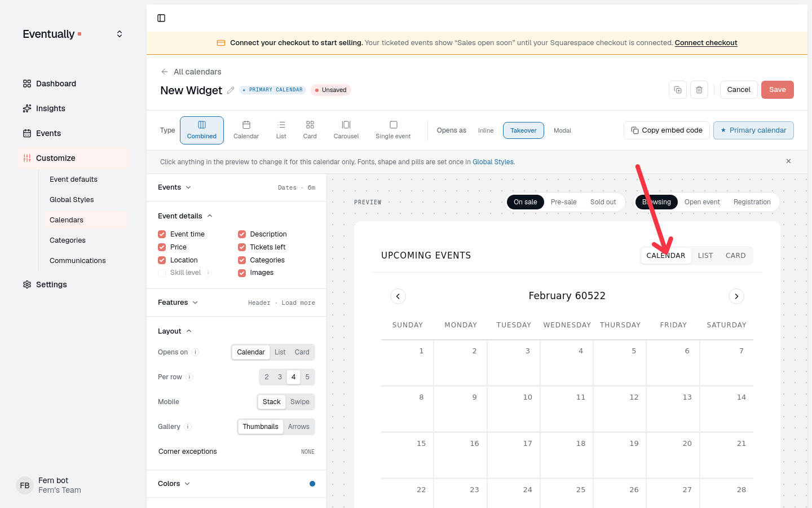Pick the Carousel widget type
Screen dimensions: 812x508
click(x=346, y=130)
